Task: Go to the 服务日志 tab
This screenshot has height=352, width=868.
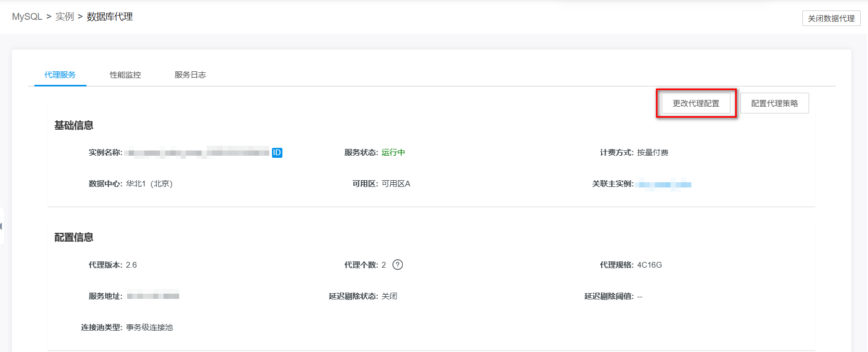Action: (x=190, y=75)
